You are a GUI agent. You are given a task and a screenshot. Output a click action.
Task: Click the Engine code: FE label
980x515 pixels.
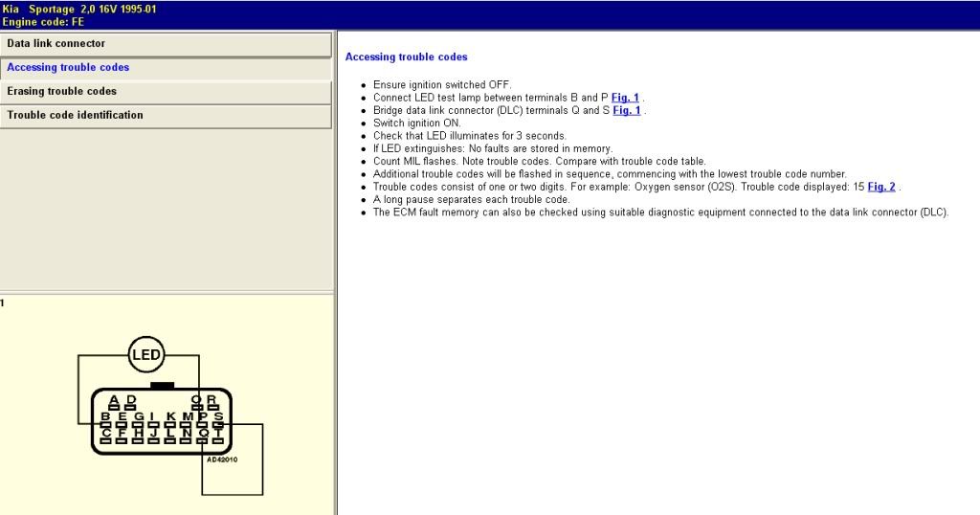pyautogui.click(x=44, y=21)
